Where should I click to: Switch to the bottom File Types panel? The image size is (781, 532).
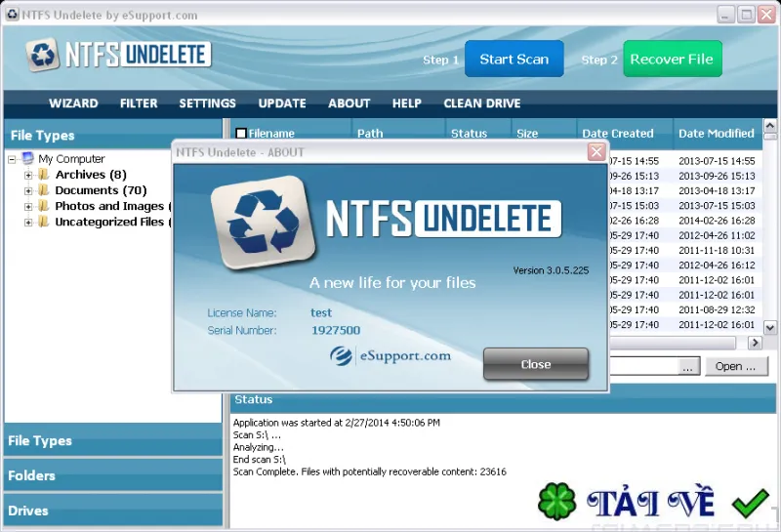112,440
